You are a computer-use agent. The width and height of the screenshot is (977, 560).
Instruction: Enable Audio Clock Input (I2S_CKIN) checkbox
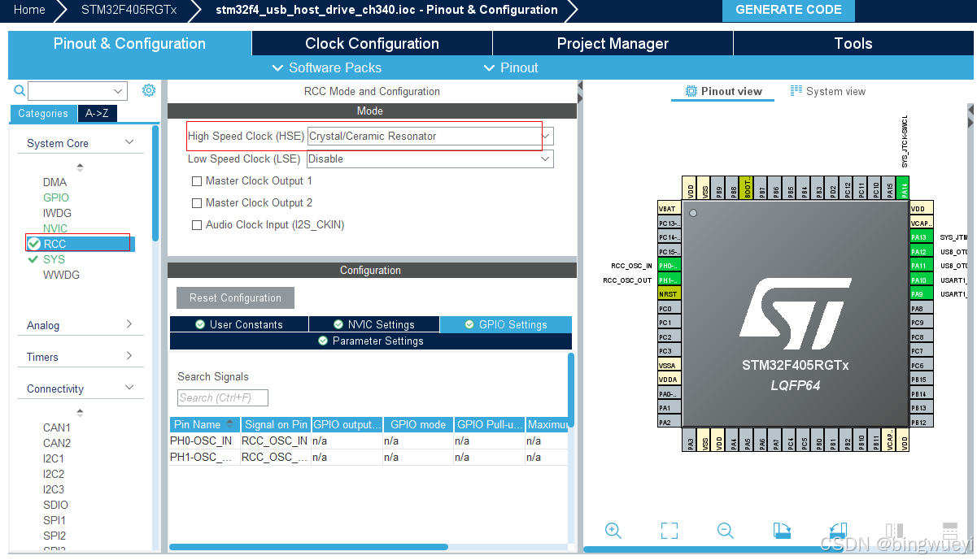[x=196, y=225]
